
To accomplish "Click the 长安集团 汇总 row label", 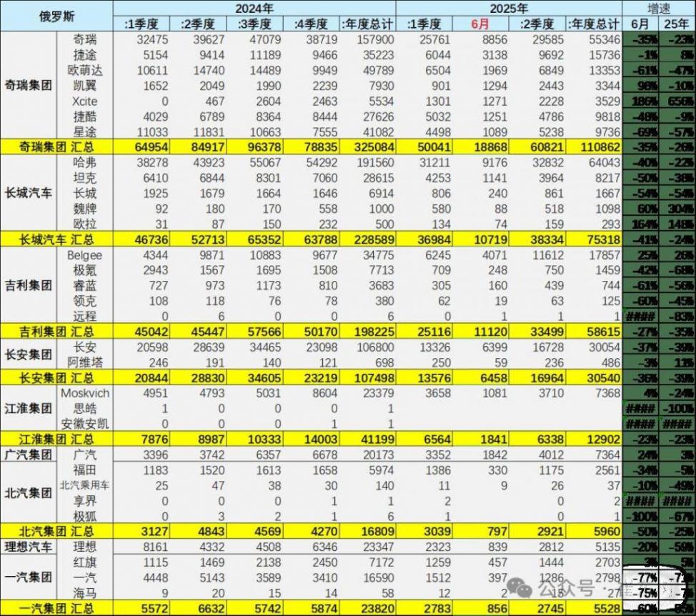I will coord(56,377).
